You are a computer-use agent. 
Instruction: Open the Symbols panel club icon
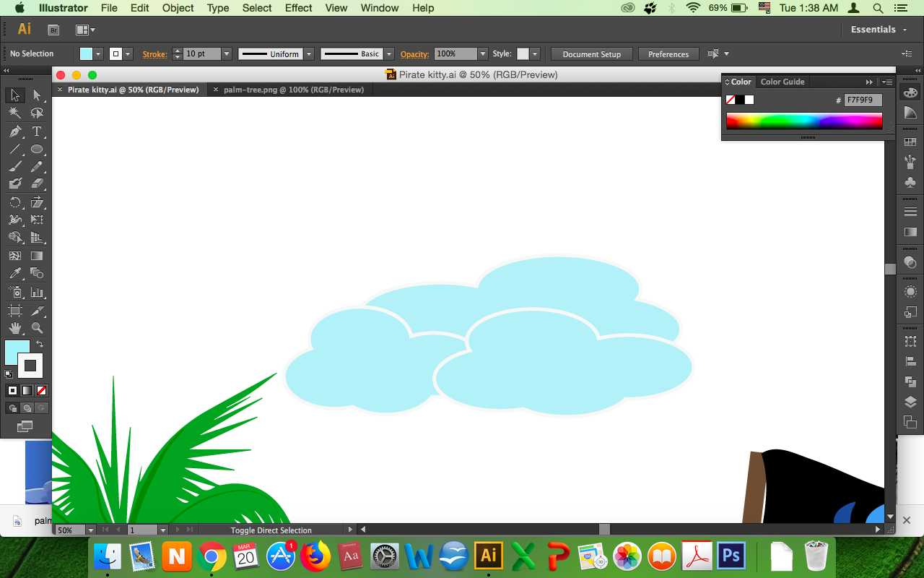[910, 183]
